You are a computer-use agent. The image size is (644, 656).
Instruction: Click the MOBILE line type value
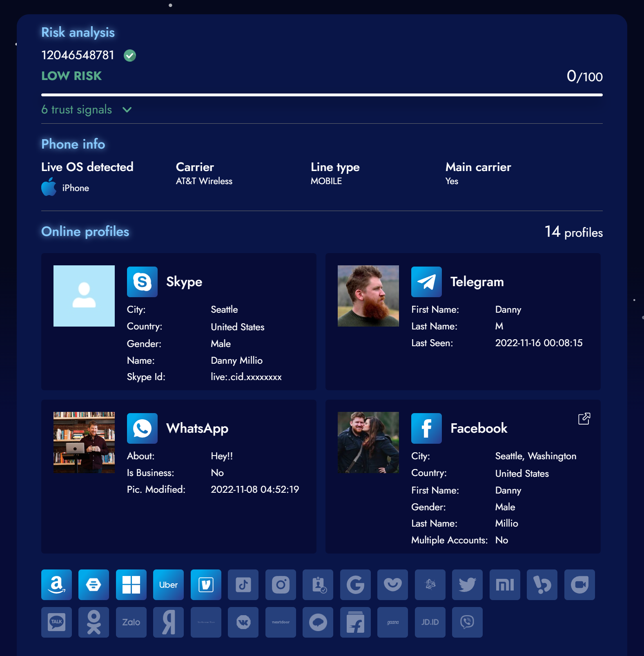(326, 181)
